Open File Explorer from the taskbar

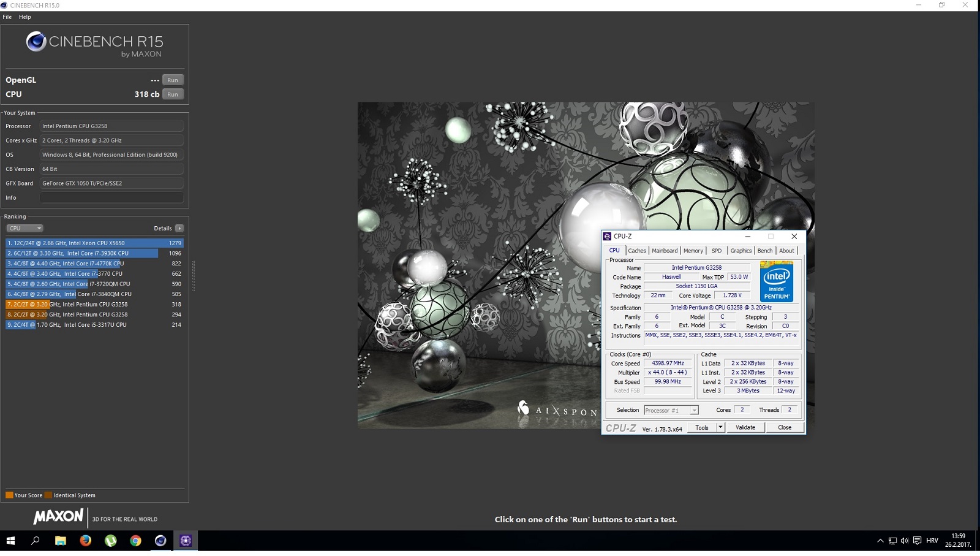point(60,540)
